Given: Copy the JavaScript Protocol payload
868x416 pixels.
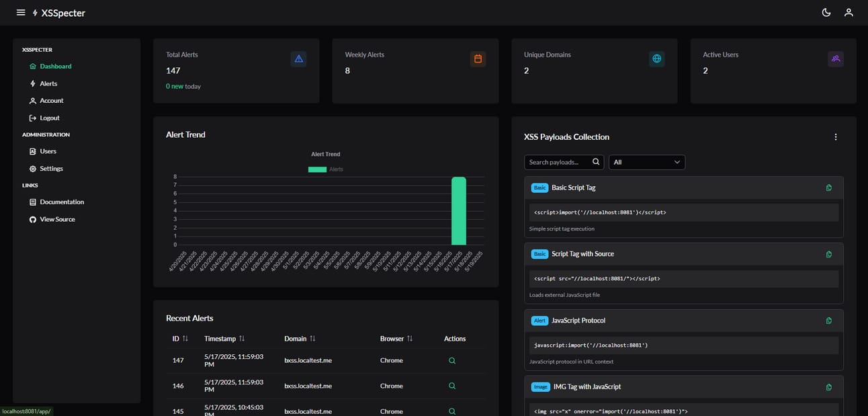Looking at the screenshot, I should 829,321.
